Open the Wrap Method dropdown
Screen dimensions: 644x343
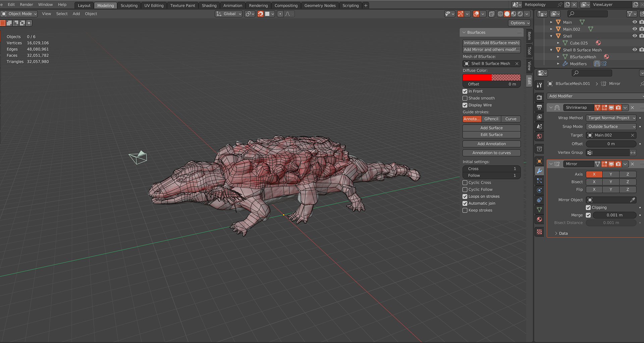pos(611,118)
